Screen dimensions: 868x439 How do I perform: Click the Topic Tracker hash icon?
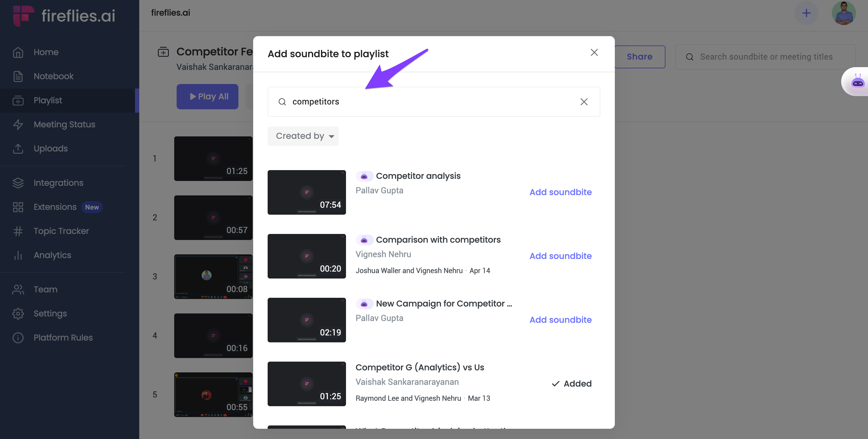[18, 231]
